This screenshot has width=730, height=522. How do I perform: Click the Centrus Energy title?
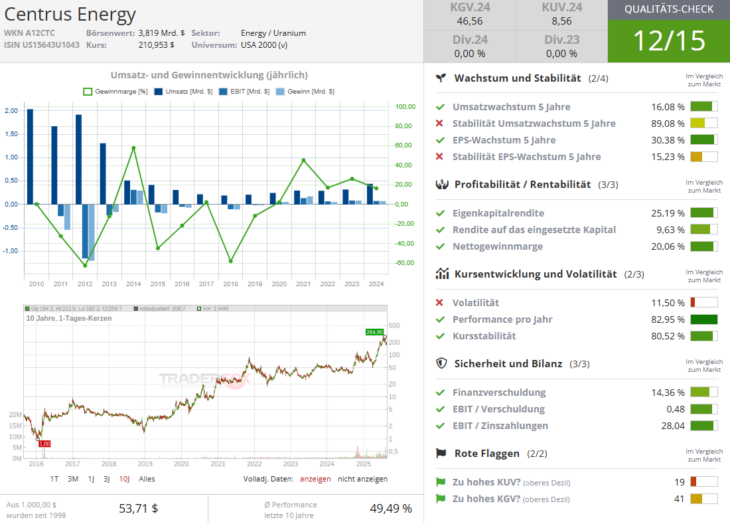pos(70,14)
